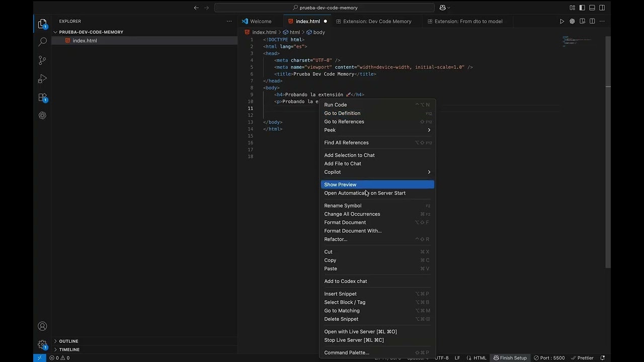The width and height of the screenshot is (644, 362).
Task: Click Port : 5500 live server status
Action: (549, 358)
